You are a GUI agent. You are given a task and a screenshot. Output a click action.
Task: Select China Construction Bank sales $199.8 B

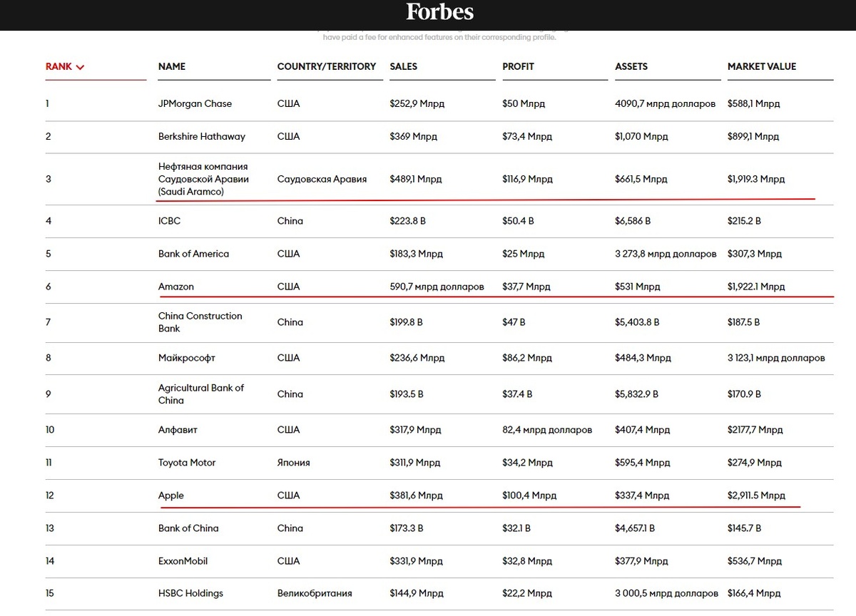tap(406, 322)
